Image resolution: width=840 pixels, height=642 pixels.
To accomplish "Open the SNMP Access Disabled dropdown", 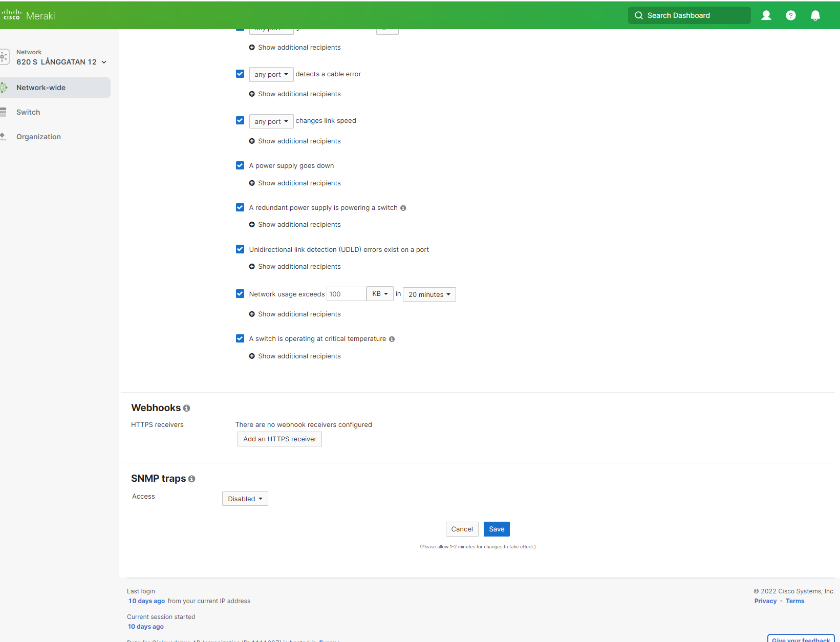I will coord(245,498).
